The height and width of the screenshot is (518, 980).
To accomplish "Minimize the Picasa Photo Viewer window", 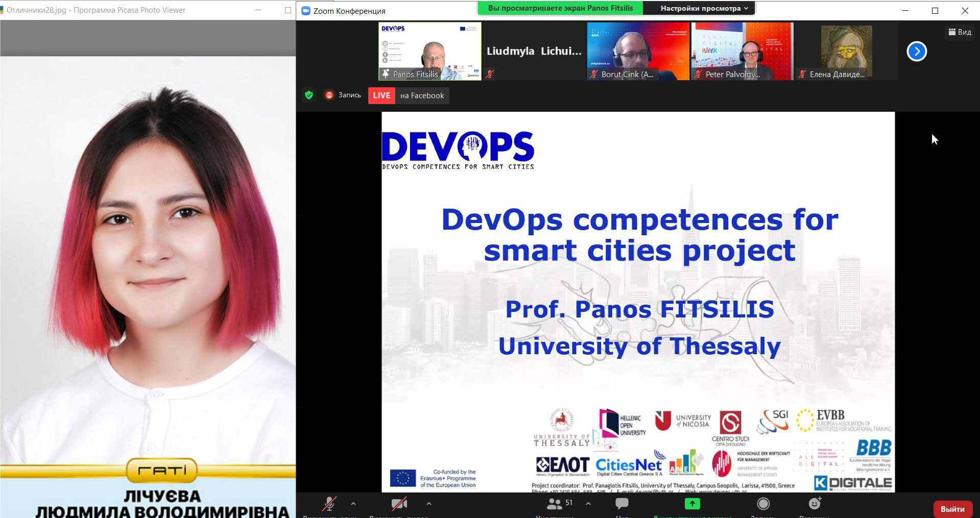I will tap(258, 10).
